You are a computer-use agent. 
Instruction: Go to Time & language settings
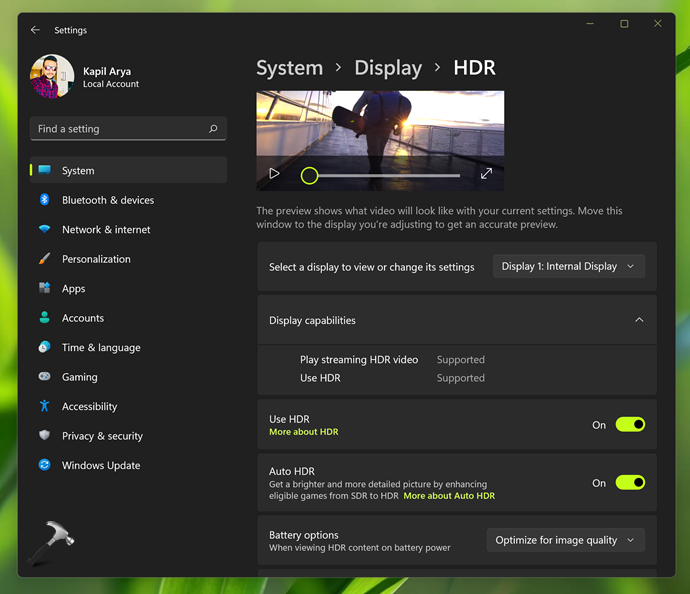[100, 348]
